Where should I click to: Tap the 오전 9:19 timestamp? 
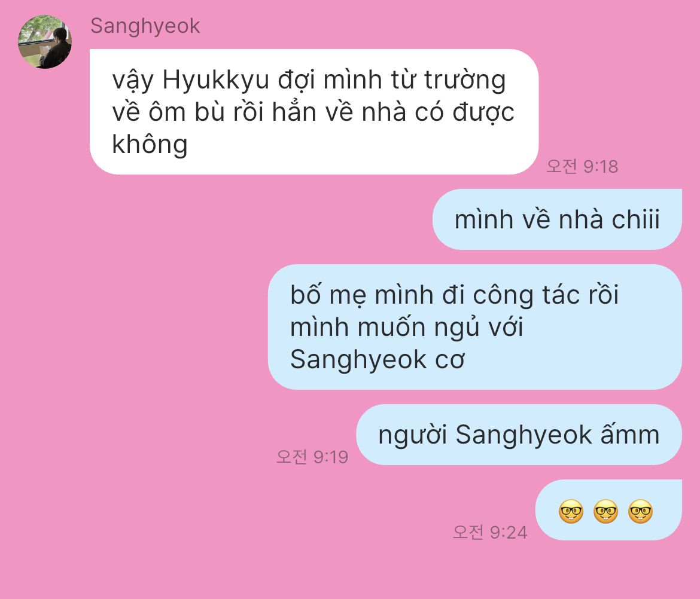[x=312, y=457]
